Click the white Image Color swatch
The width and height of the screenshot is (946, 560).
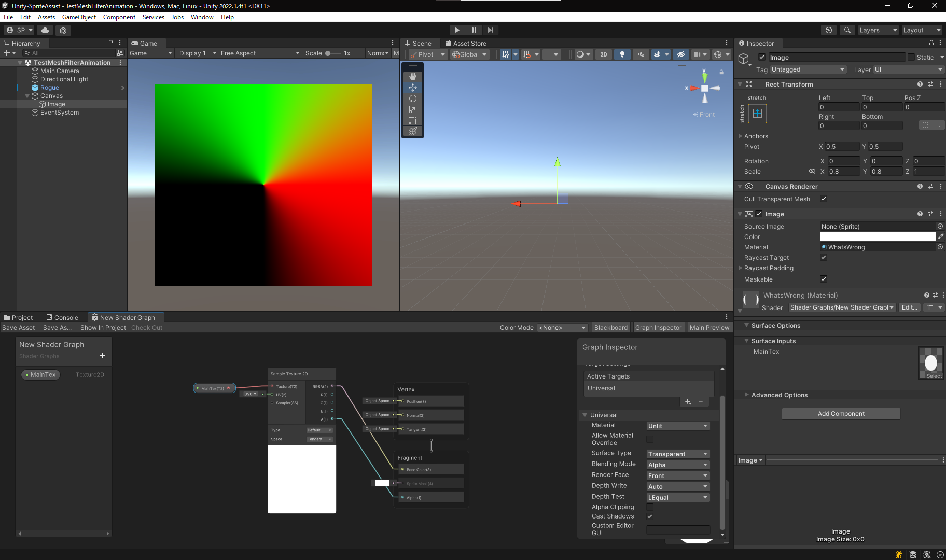click(878, 237)
